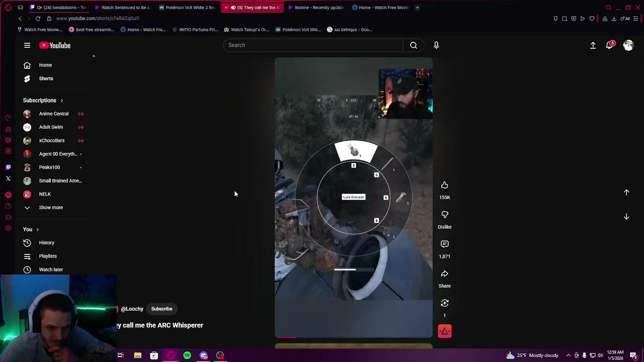The height and width of the screenshot is (362, 644).
Task: Open Opera main menu logo
Action: tap(8, 8)
